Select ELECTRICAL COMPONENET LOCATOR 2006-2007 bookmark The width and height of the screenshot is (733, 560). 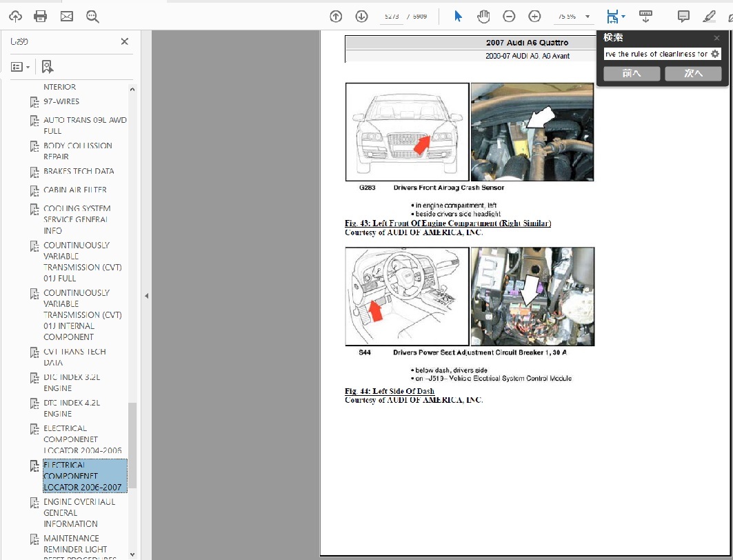85,476
